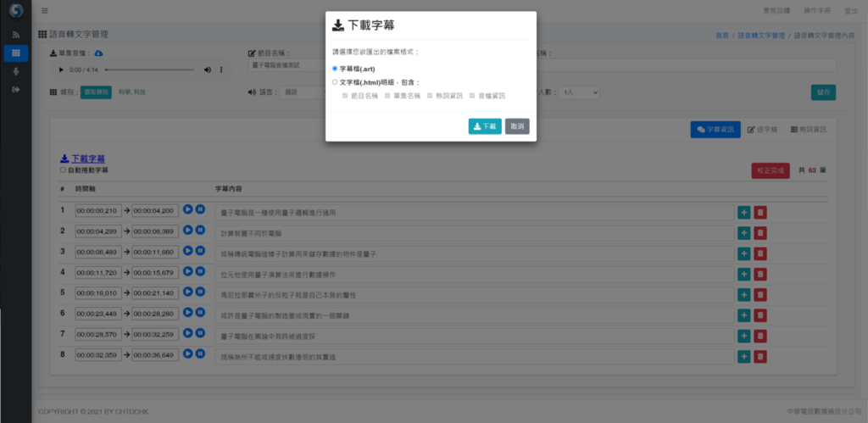Click the 儲存 save button
868x423 pixels.
(x=823, y=92)
